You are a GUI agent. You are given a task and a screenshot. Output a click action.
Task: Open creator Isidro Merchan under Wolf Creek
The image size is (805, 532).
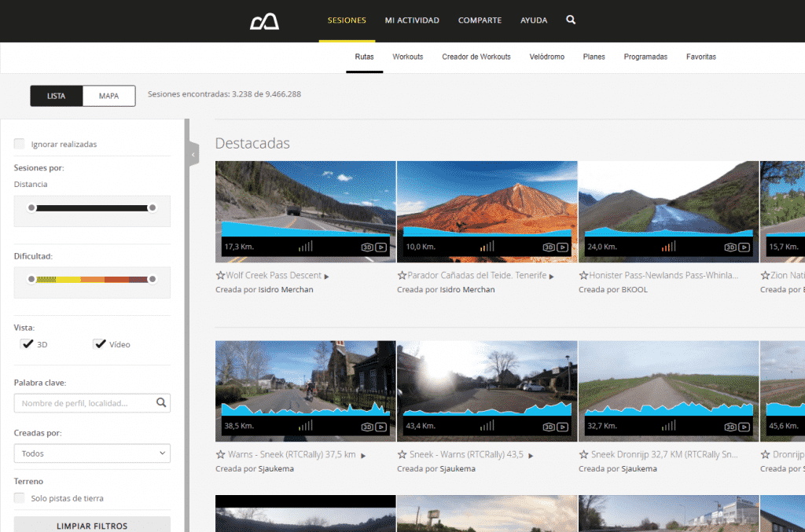pos(285,290)
